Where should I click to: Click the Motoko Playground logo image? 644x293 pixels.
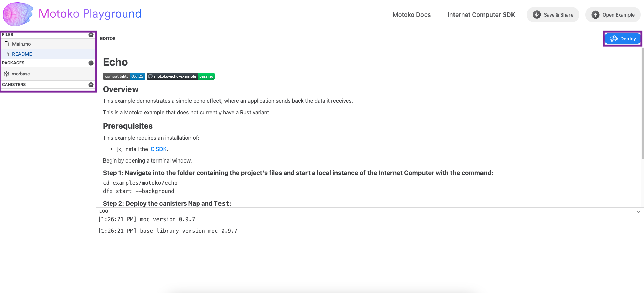point(18,14)
